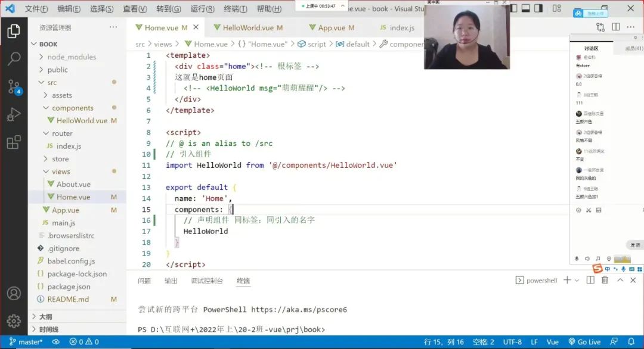Expand the assets folder
Viewport: 644px width, 349px height.
click(45, 95)
